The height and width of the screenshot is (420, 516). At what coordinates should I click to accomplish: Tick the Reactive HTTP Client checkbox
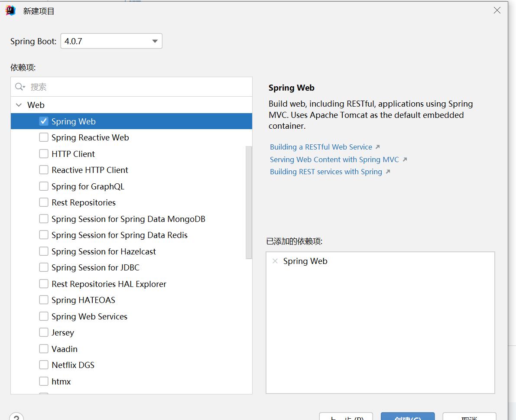(x=44, y=170)
